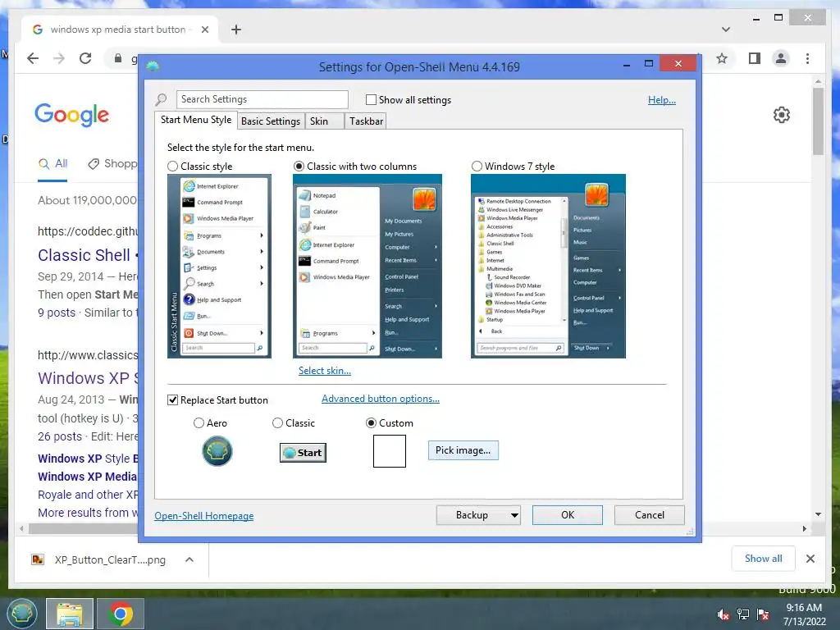Click the muted volume icon in tray
The width and height of the screenshot is (840, 630).
724,614
